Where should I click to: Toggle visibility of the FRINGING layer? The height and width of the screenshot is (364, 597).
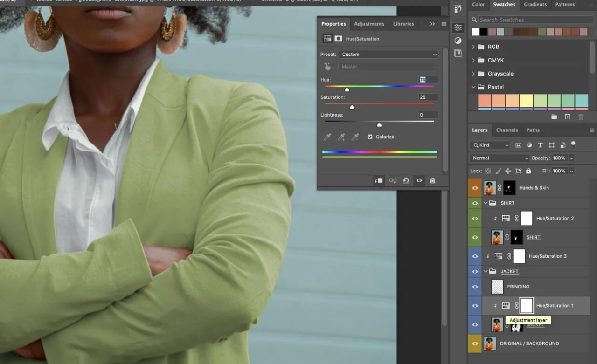pyautogui.click(x=474, y=287)
